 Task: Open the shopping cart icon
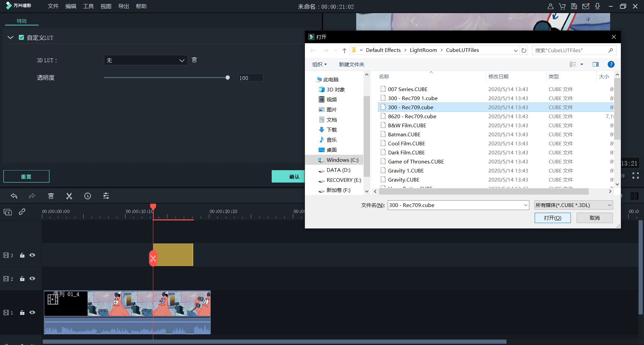point(562,6)
